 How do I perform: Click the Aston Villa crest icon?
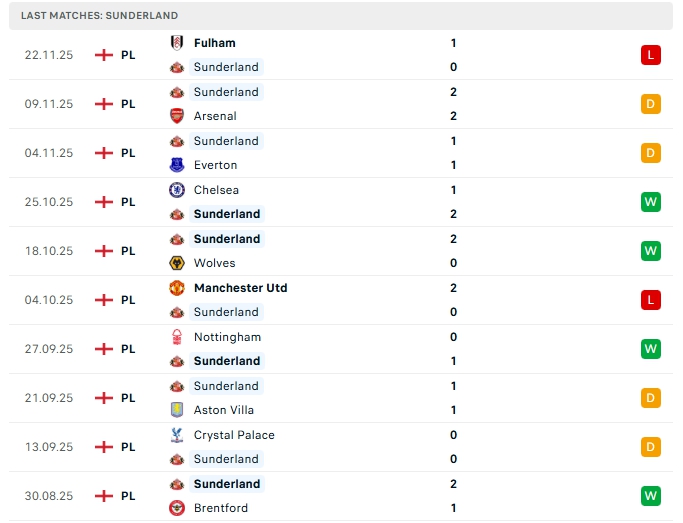(177, 410)
